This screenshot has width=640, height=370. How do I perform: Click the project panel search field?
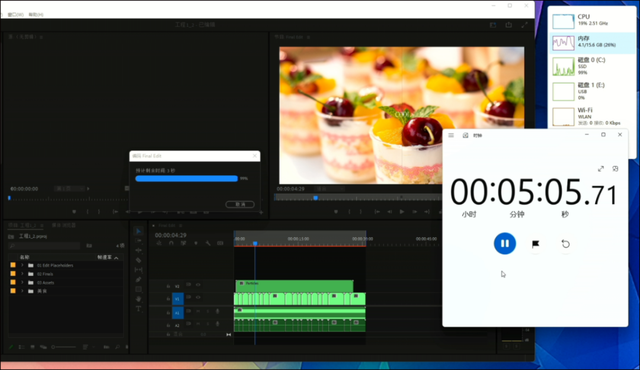[x=44, y=246]
